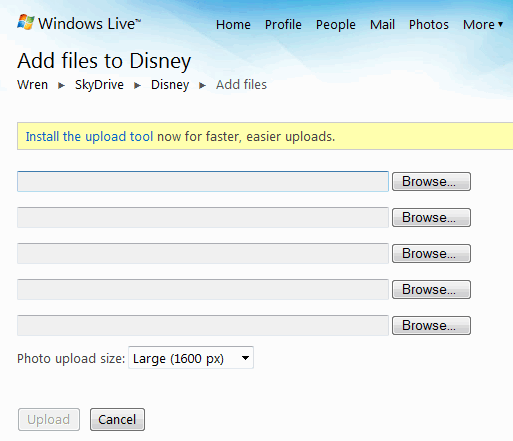Expand the More dropdown menu
513x441 pixels.
click(483, 25)
